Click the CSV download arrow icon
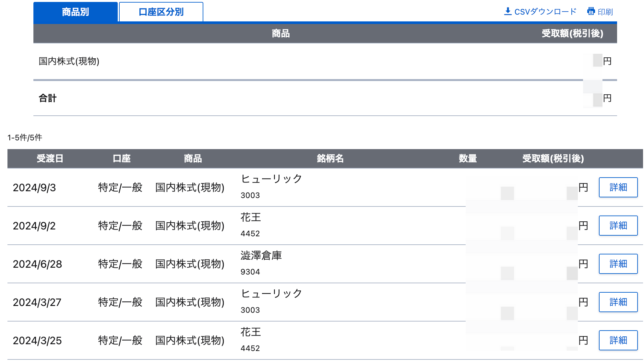The width and height of the screenshot is (644, 363). (x=508, y=11)
